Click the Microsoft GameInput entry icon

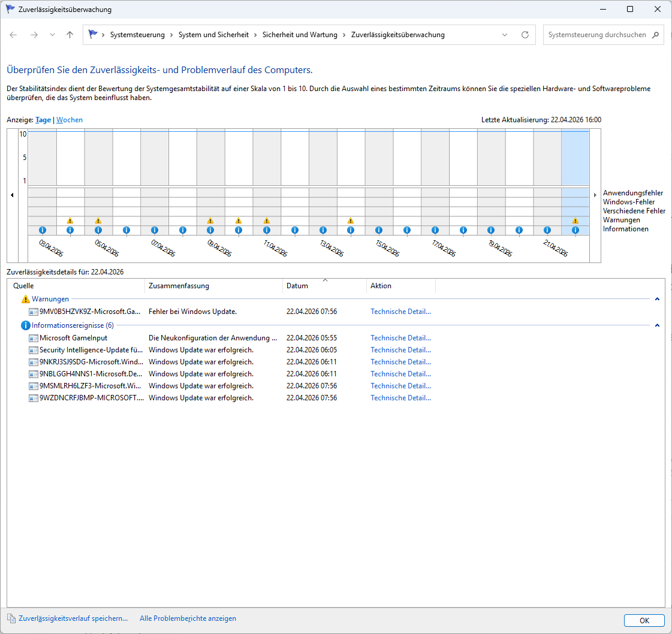click(34, 338)
